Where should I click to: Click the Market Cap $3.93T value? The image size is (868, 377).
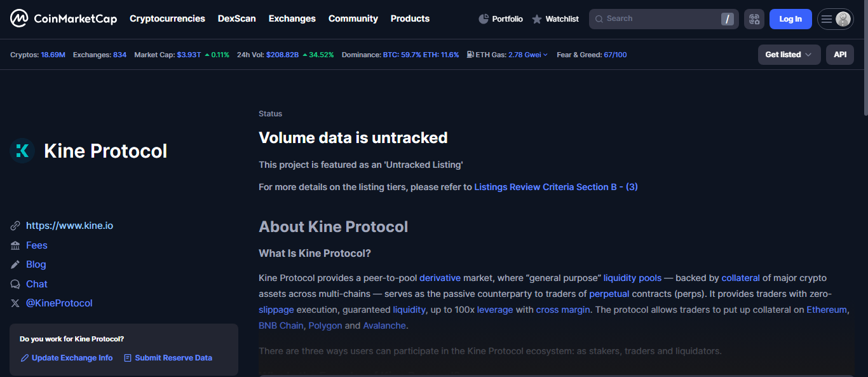coord(189,55)
